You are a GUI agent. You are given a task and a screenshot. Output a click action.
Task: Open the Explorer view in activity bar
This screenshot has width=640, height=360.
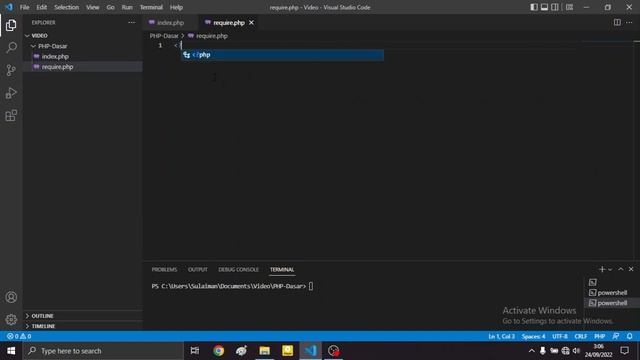[11, 25]
